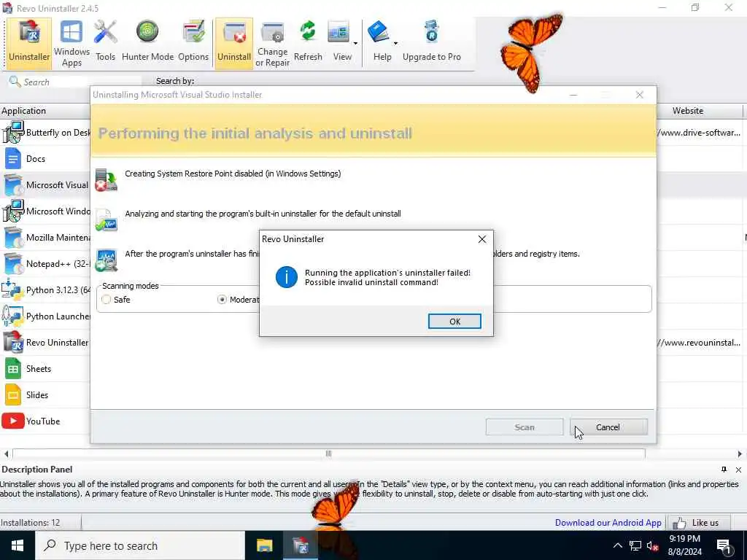Select Butterfly on Desktop entry icon
747x560 pixels.
coord(13,133)
